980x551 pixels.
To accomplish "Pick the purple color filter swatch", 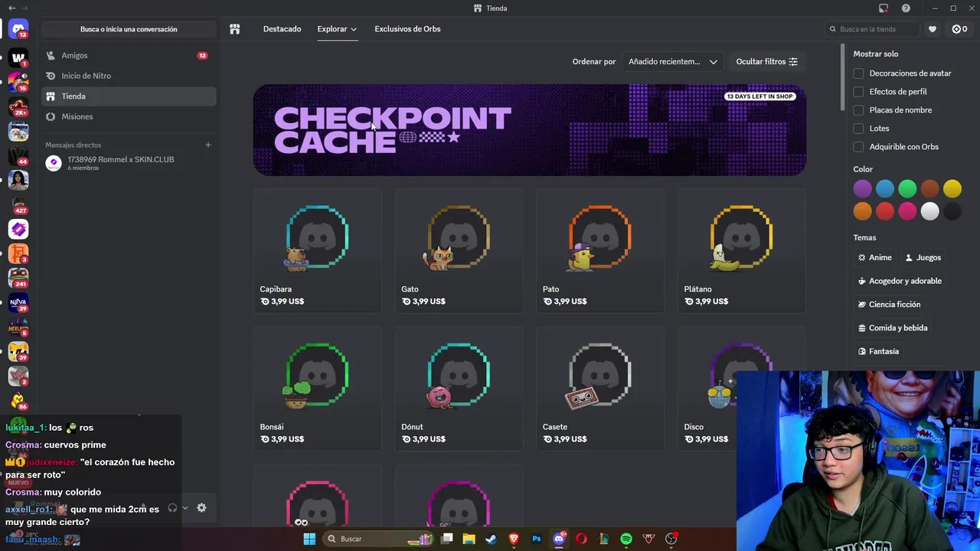I will (x=863, y=188).
